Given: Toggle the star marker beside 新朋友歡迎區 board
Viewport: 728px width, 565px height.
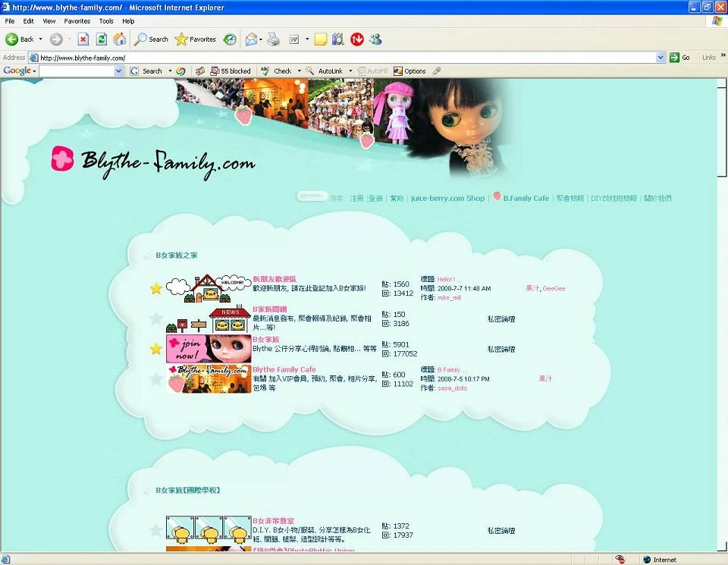Looking at the screenshot, I should 157,288.
